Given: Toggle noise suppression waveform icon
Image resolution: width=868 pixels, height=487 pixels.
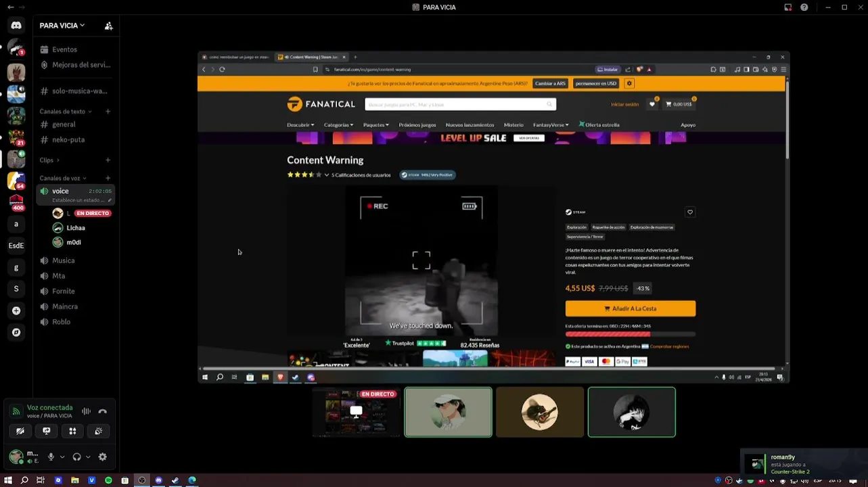Looking at the screenshot, I should [x=86, y=411].
